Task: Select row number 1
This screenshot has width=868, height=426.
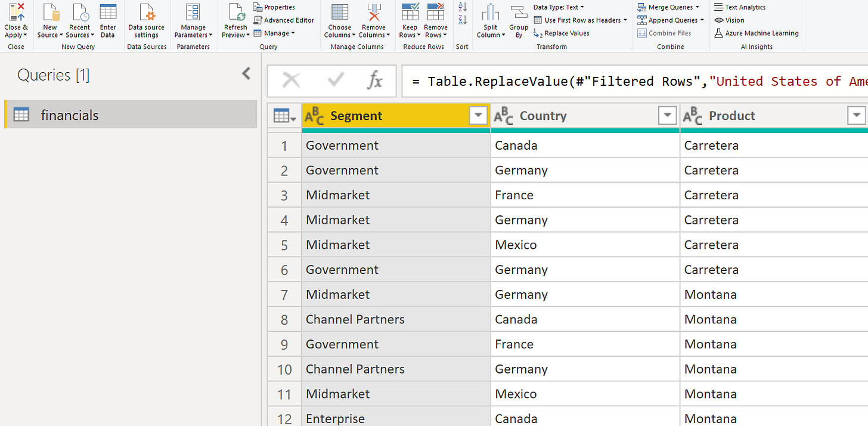Action: [x=284, y=146]
